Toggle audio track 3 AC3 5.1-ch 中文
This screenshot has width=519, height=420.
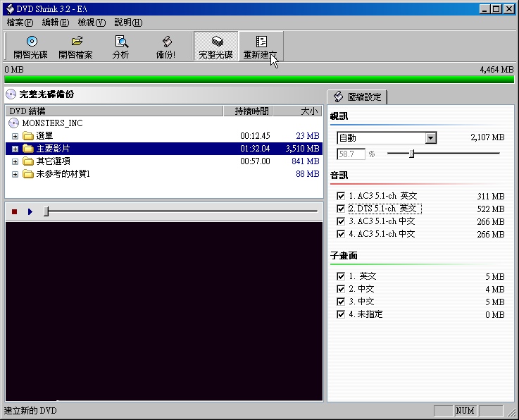[x=341, y=221]
